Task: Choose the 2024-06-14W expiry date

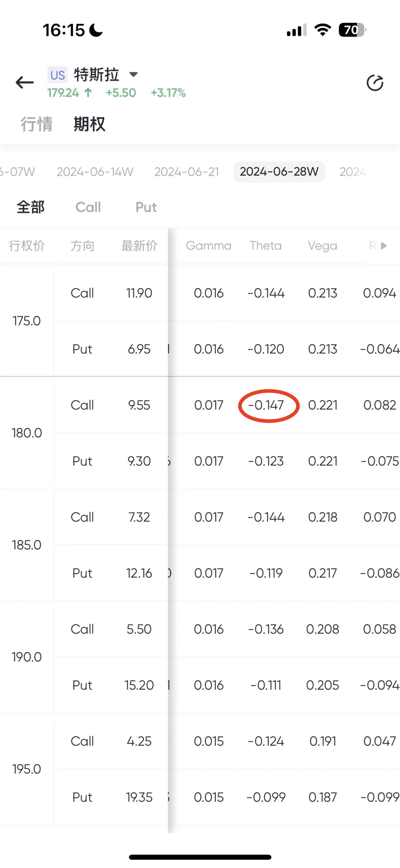Action: (x=95, y=172)
